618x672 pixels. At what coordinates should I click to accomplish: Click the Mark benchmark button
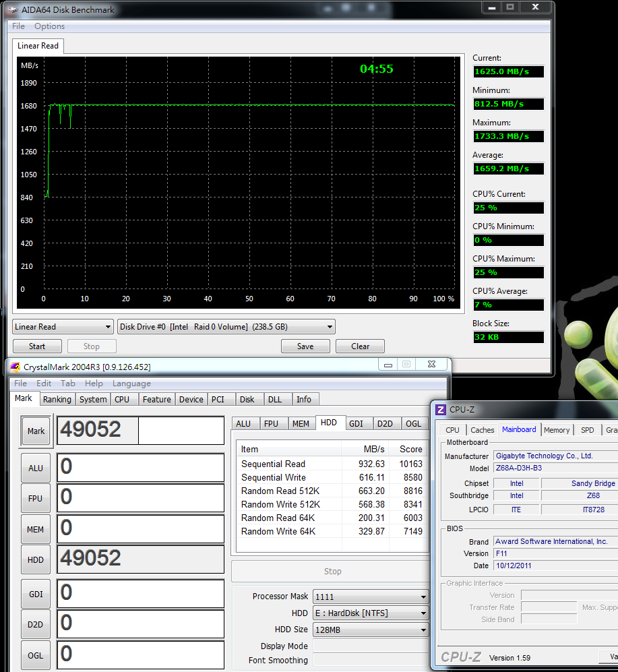[x=36, y=431]
